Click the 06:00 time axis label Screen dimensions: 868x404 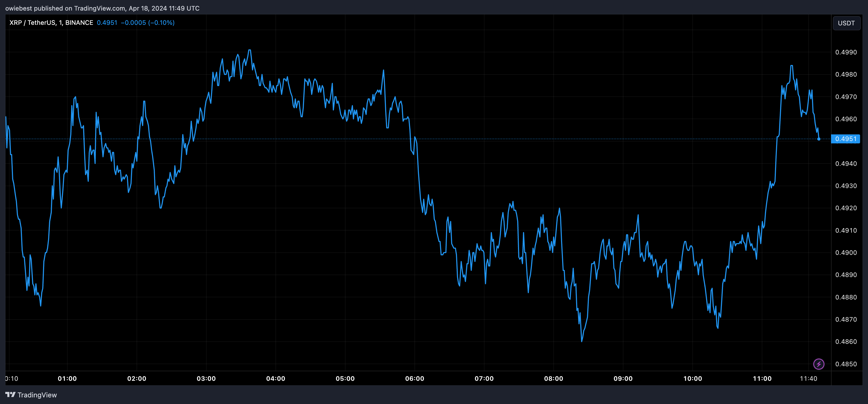click(x=414, y=378)
